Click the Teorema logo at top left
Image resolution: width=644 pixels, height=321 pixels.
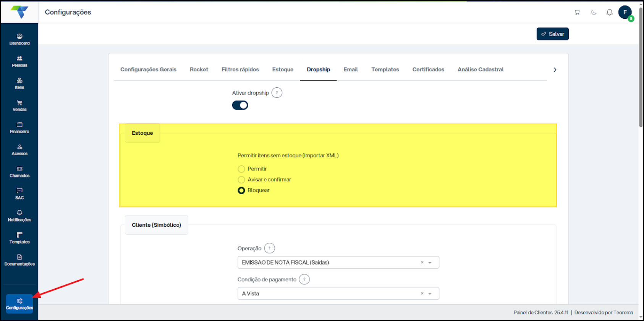19,12
